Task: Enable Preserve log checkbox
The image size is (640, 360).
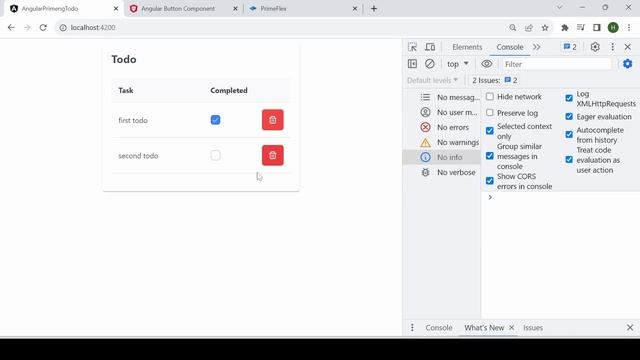Action: tap(490, 113)
